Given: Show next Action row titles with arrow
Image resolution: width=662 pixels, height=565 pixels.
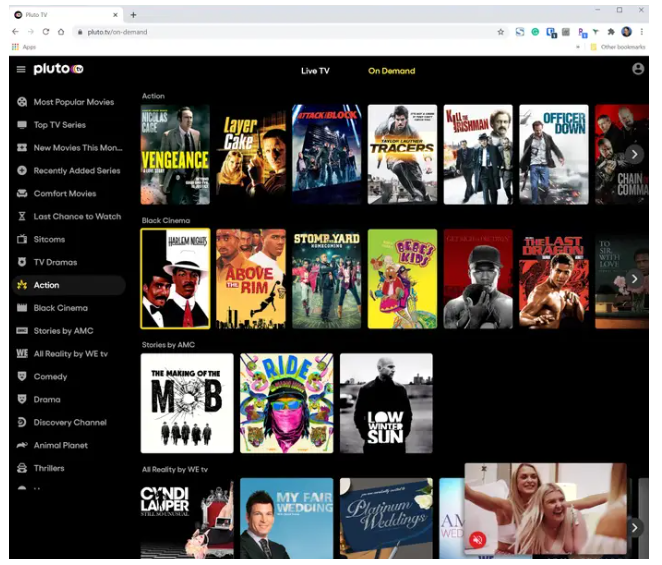Looking at the screenshot, I should [x=634, y=154].
